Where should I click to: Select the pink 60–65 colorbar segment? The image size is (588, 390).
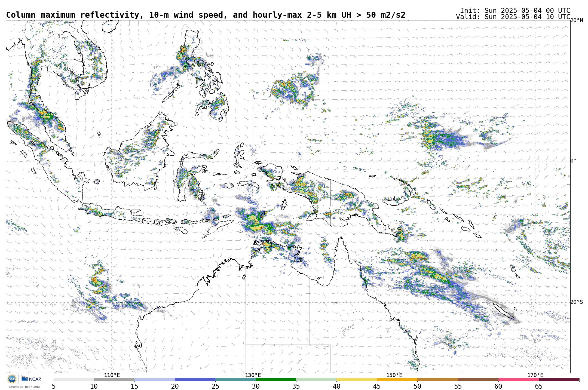pyautogui.click(x=518, y=379)
